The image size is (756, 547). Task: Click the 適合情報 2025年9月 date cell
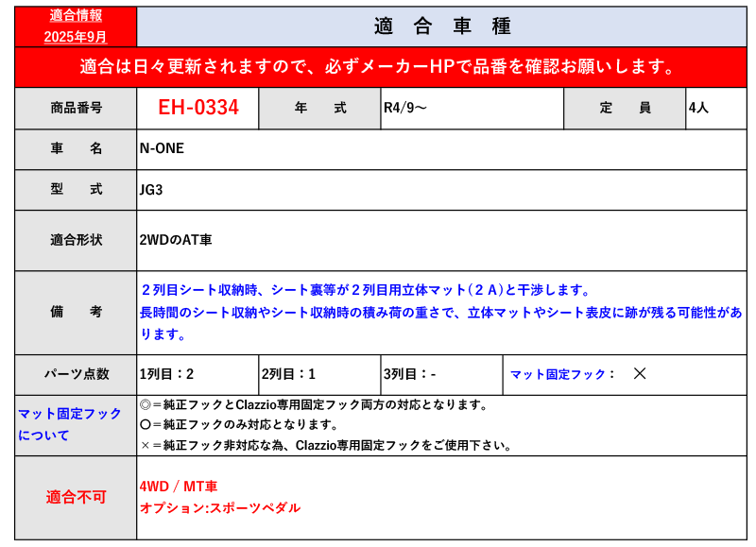point(76,26)
